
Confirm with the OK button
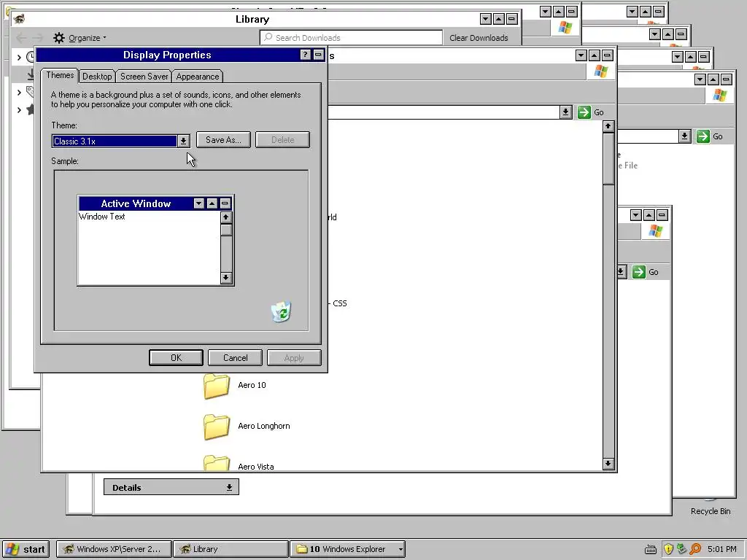pos(177,357)
